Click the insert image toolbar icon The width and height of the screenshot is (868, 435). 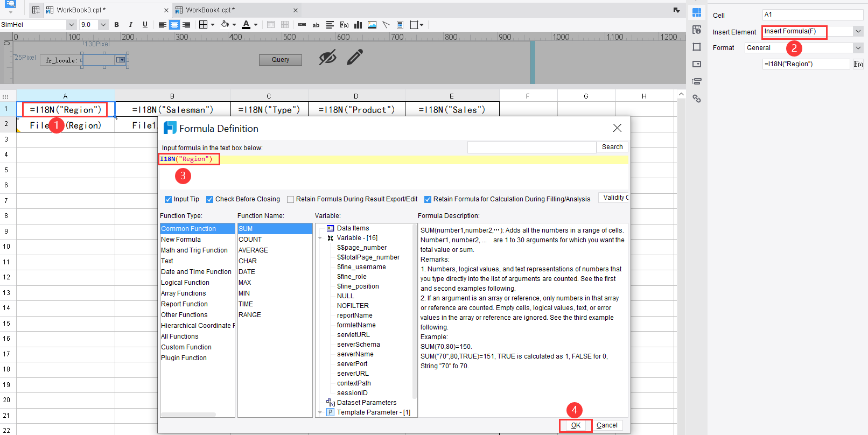372,25
